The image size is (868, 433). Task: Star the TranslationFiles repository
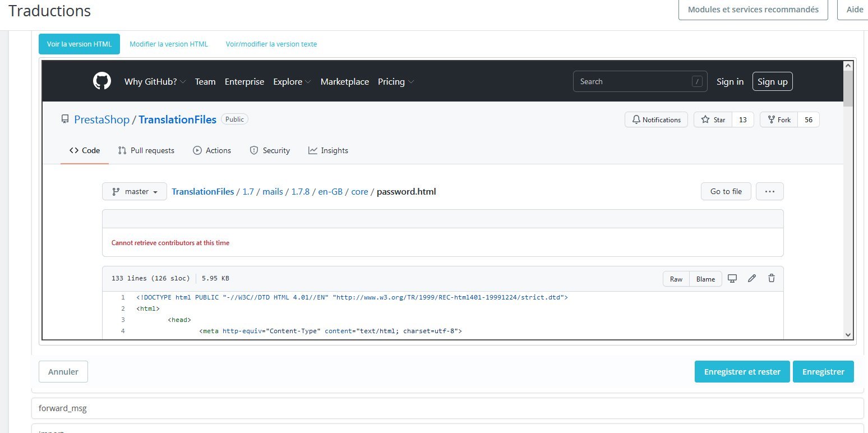713,119
